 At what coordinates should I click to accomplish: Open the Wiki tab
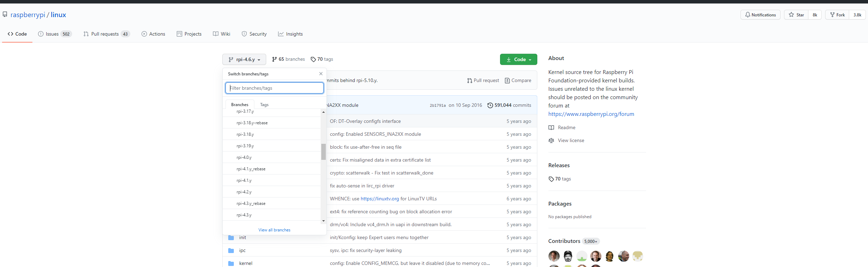(x=222, y=34)
